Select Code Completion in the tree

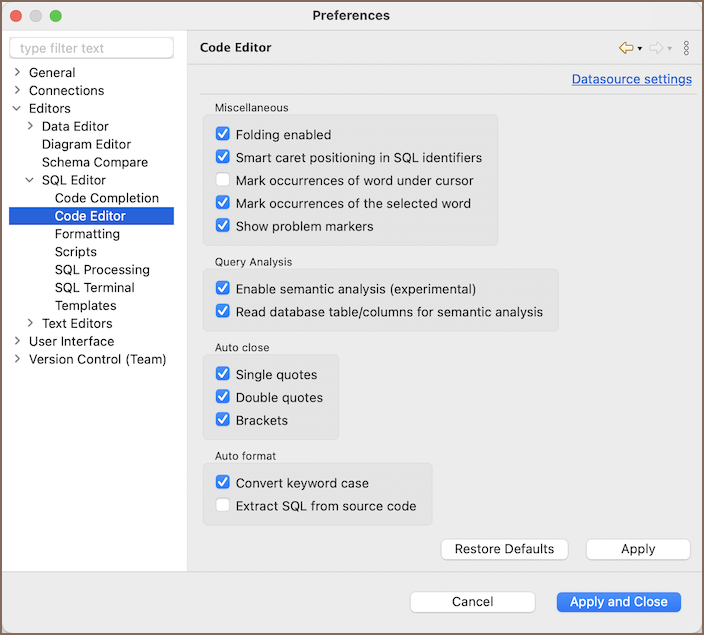pos(106,198)
